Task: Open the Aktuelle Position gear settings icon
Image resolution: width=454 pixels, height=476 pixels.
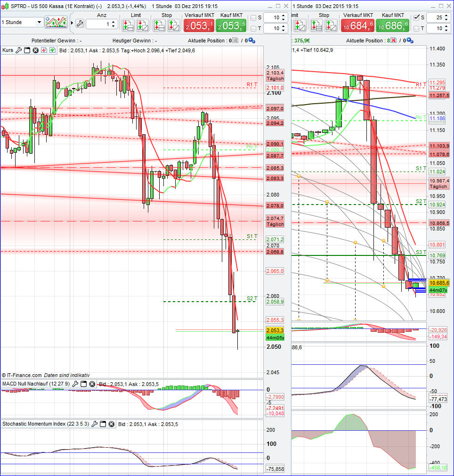Action: pos(251,41)
